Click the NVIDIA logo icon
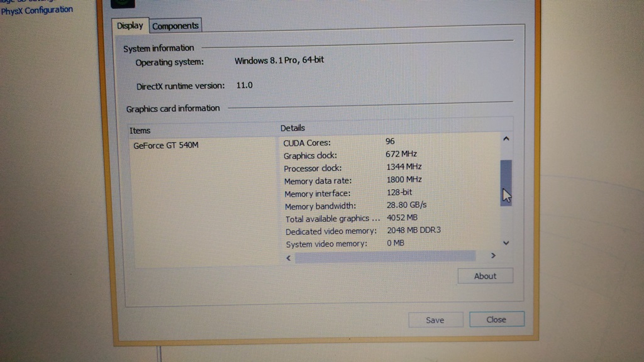 [x=122, y=3]
